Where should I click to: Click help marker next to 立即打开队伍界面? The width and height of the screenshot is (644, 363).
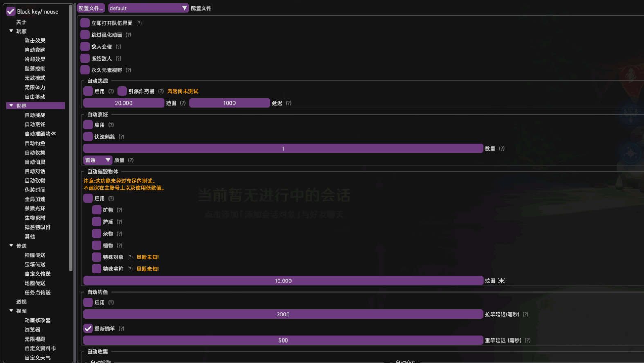pyautogui.click(x=139, y=23)
